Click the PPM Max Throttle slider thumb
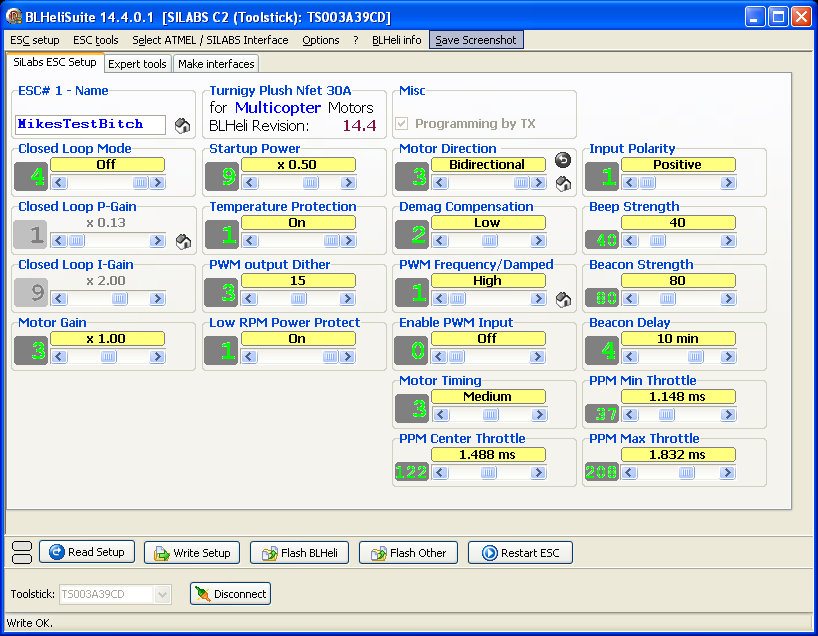Screen dimensions: 818x636 click(x=686, y=472)
